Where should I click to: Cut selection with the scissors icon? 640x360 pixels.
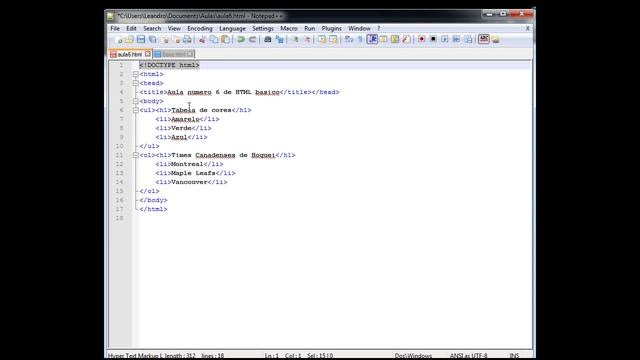pos(202,40)
